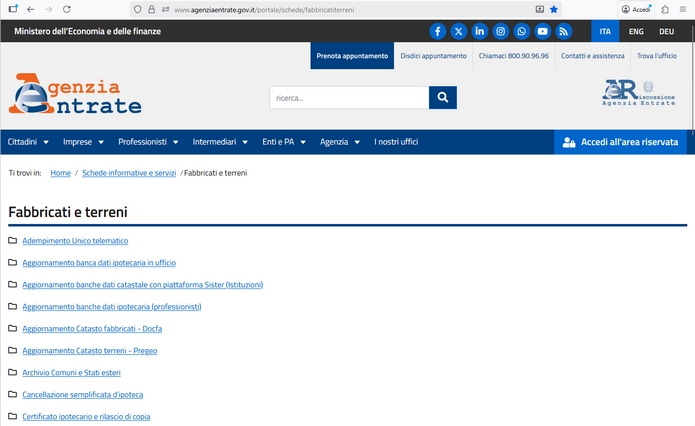Image resolution: width=695 pixels, height=426 pixels.
Task: Click the search magnifier button
Action: click(443, 98)
